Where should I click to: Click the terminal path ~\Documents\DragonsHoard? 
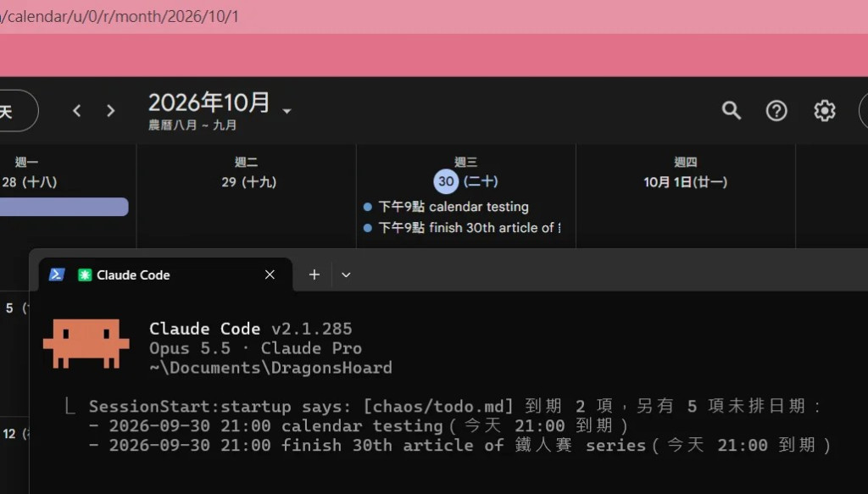[270, 368]
